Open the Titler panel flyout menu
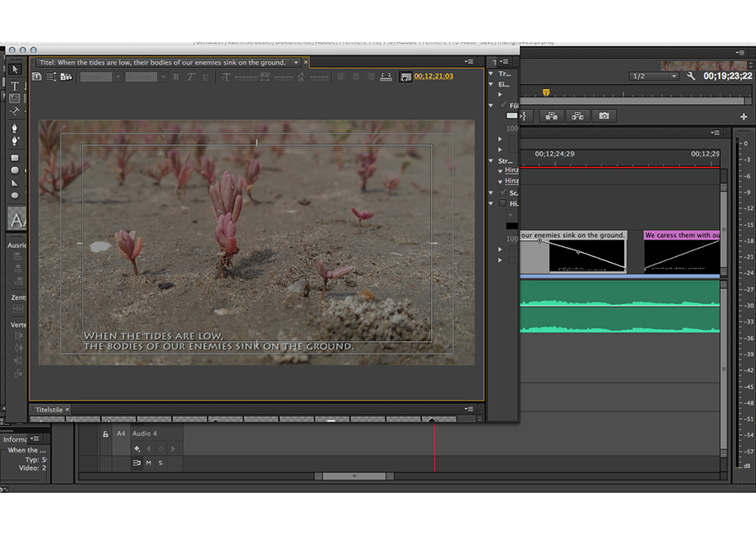 (x=469, y=62)
